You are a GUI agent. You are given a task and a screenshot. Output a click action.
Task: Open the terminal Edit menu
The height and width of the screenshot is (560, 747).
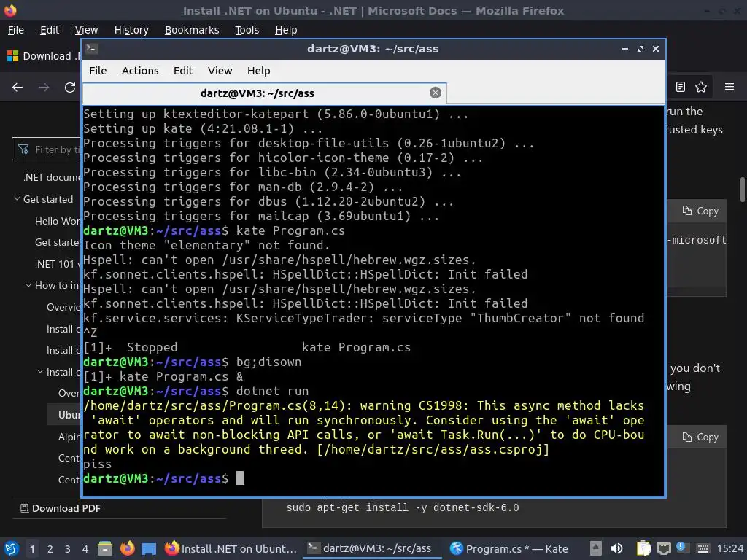pyautogui.click(x=183, y=71)
